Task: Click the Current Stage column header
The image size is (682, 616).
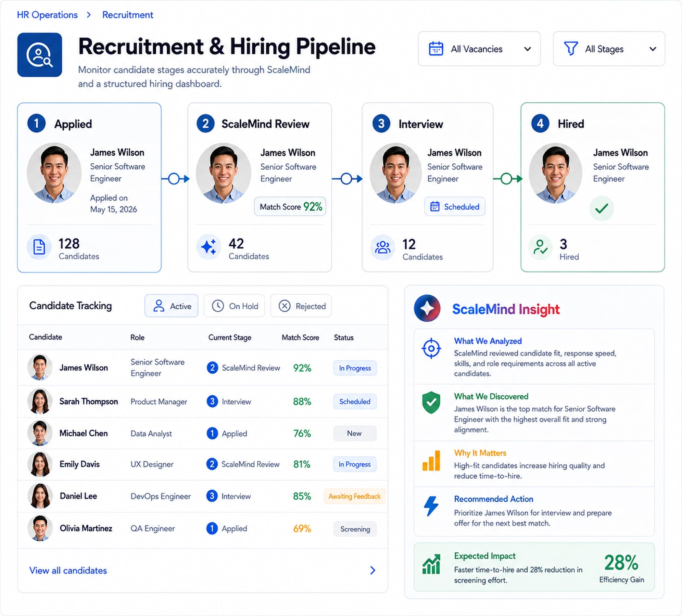Action: tap(230, 338)
